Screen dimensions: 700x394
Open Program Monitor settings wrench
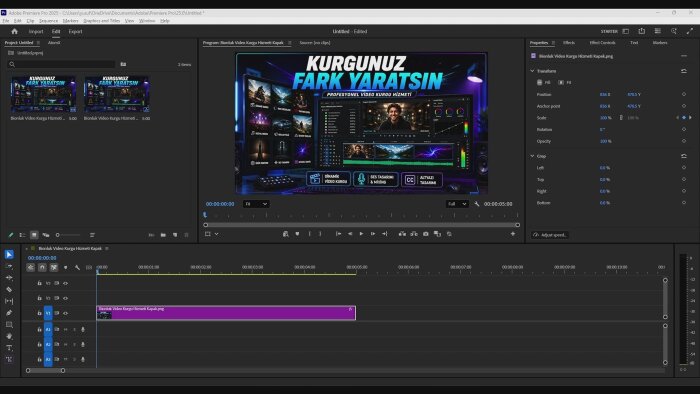[477, 204]
